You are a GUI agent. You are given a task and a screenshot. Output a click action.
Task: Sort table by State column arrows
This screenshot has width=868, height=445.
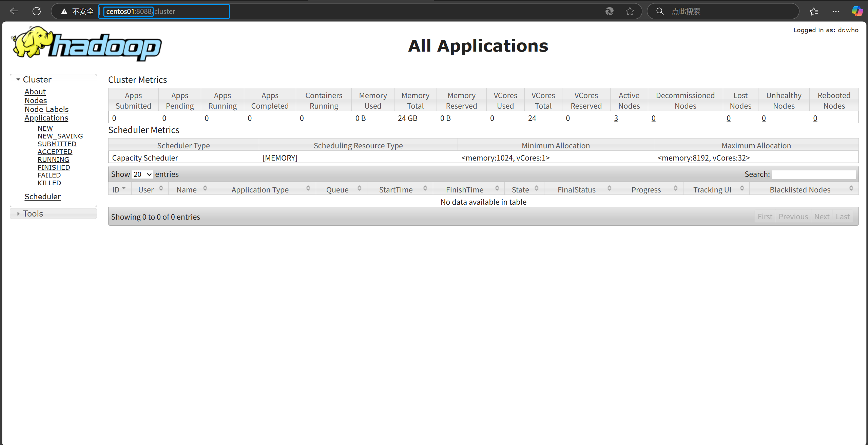pyautogui.click(x=537, y=188)
